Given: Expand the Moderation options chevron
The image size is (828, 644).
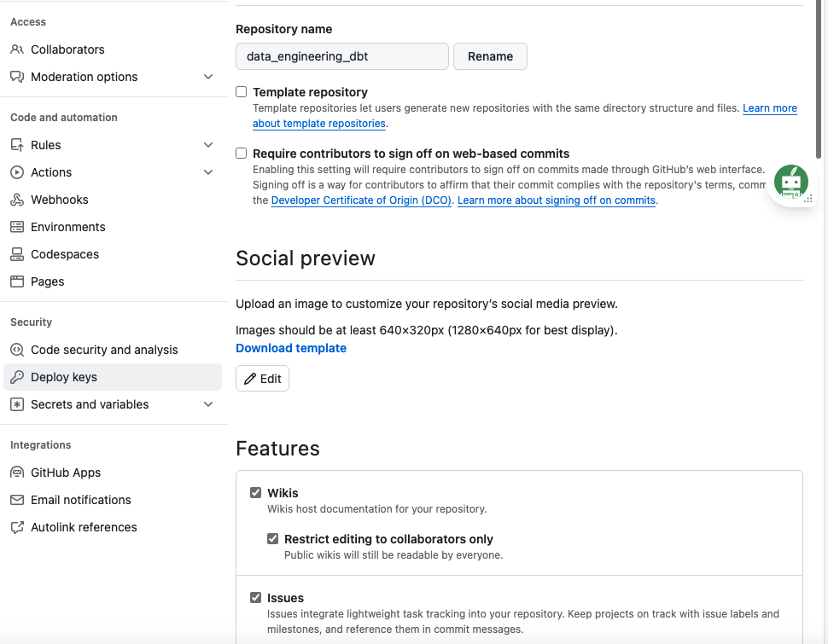Looking at the screenshot, I should [x=208, y=77].
